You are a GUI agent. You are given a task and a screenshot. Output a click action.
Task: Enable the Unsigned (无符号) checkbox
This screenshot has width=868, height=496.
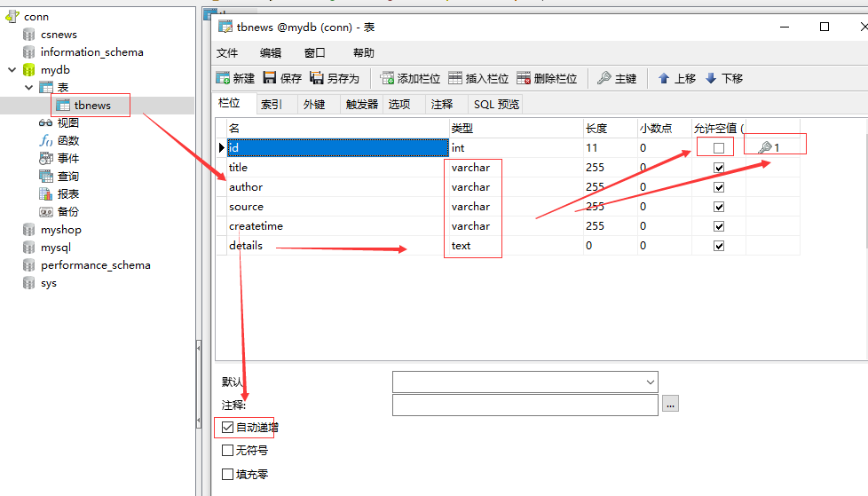pos(227,451)
